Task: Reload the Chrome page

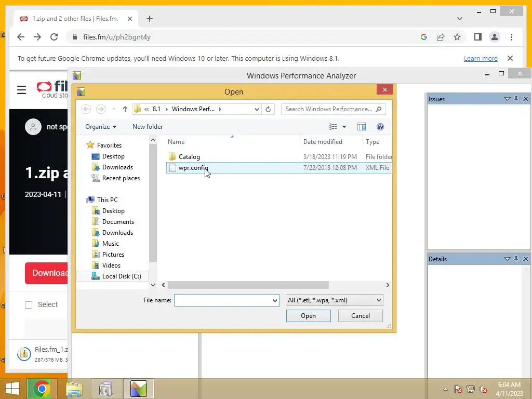Action: click(54, 37)
